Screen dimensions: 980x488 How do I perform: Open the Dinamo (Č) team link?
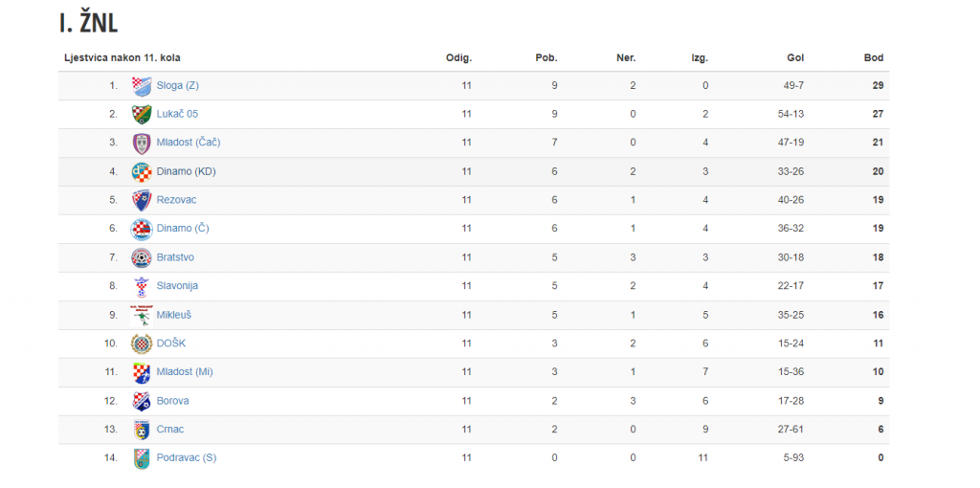[183, 229]
